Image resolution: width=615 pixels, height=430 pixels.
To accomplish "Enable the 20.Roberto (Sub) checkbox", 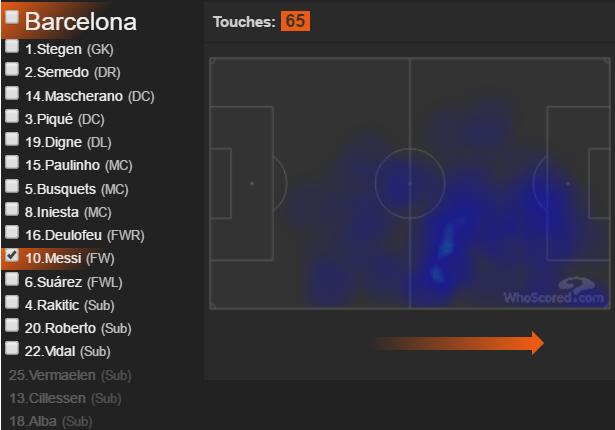I will click(12, 326).
